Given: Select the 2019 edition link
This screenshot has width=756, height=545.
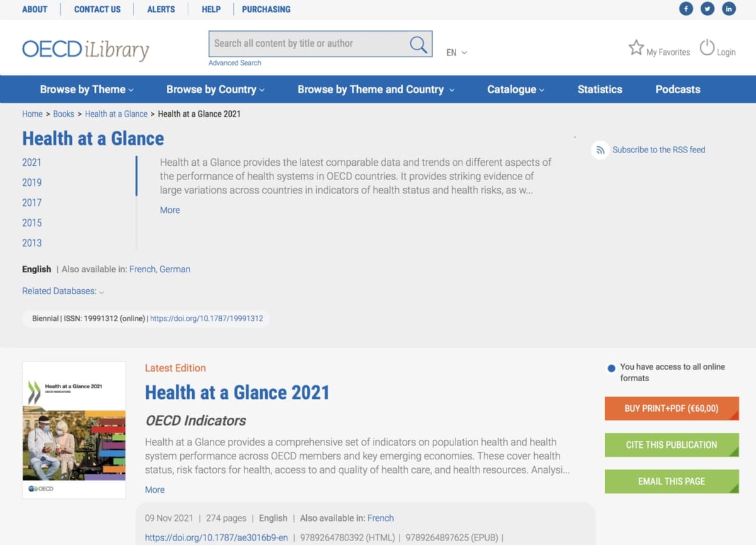Looking at the screenshot, I should coord(32,183).
